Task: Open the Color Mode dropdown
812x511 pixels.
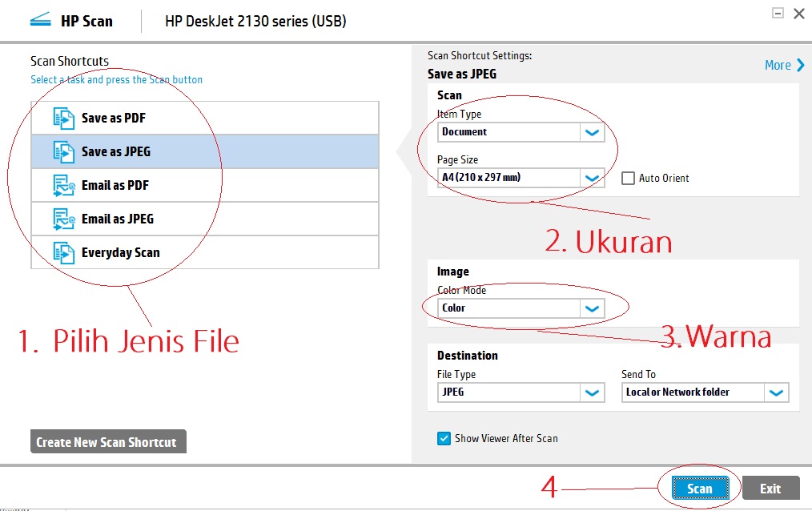Action: (521, 308)
